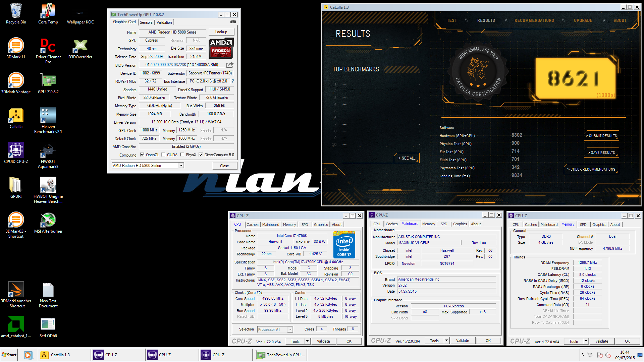The width and height of the screenshot is (644, 362).
Task: Switch to Caches tab in CPU-Z CPU window
Action: pyautogui.click(x=252, y=225)
